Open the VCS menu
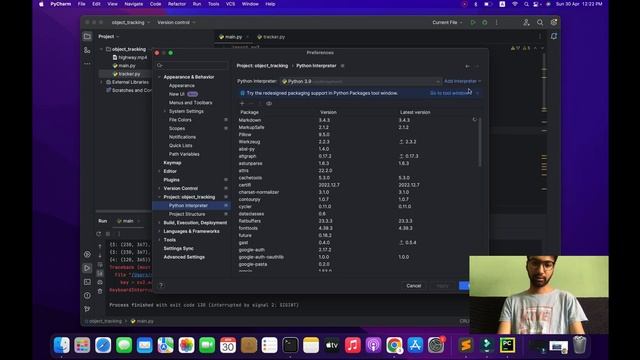This screenshot has width=640, height=360. 230,4
